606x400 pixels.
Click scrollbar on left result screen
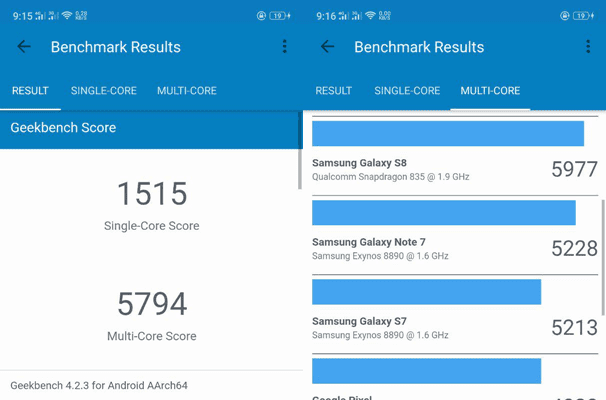(x=300, y=151)
